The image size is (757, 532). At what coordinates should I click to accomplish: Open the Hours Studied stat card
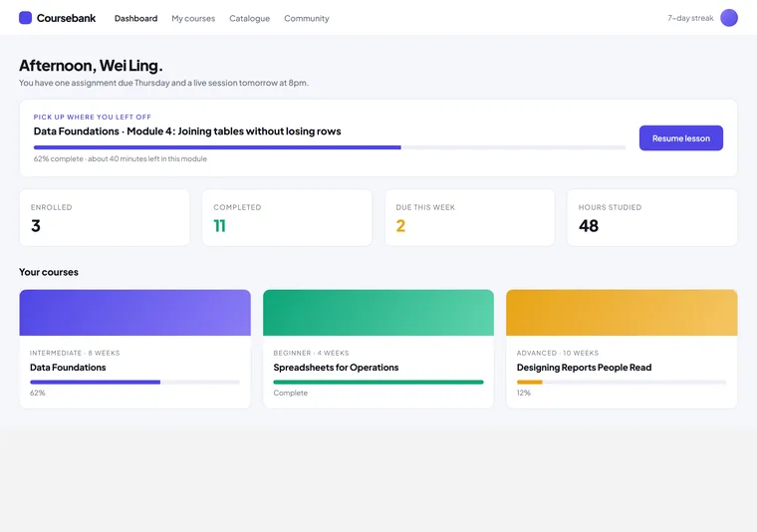pos(652,217)
